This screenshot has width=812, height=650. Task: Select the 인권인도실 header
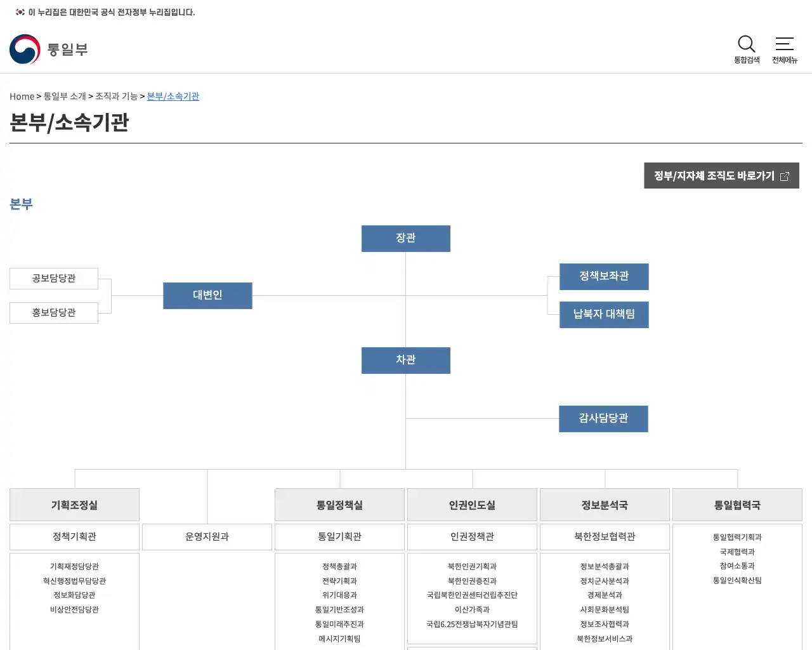pyautogui.click(x=472, y=505)
